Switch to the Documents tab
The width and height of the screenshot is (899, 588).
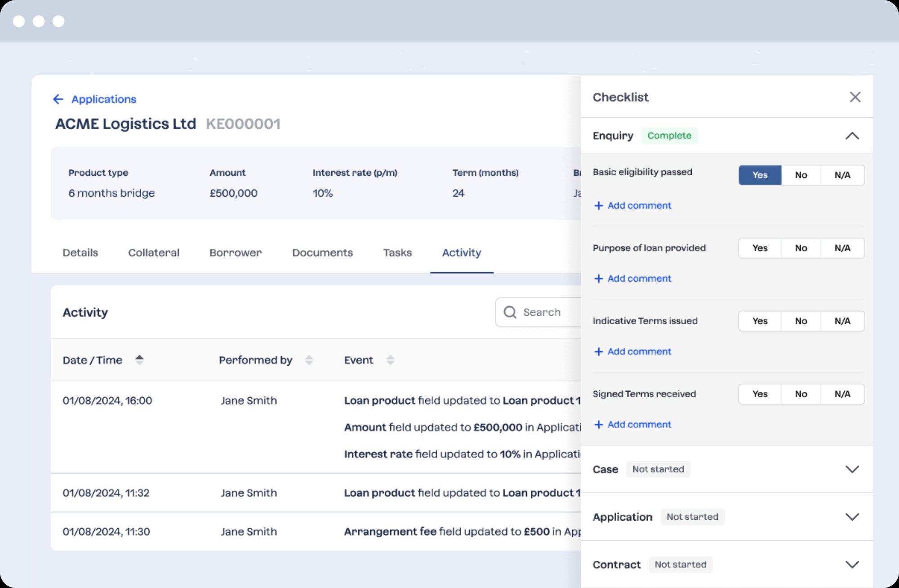[322, 252]
